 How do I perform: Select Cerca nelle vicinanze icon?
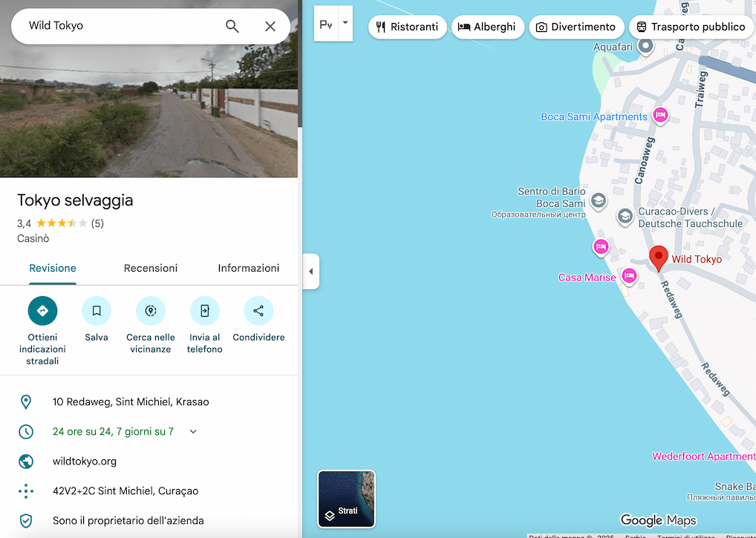[151, 311]
